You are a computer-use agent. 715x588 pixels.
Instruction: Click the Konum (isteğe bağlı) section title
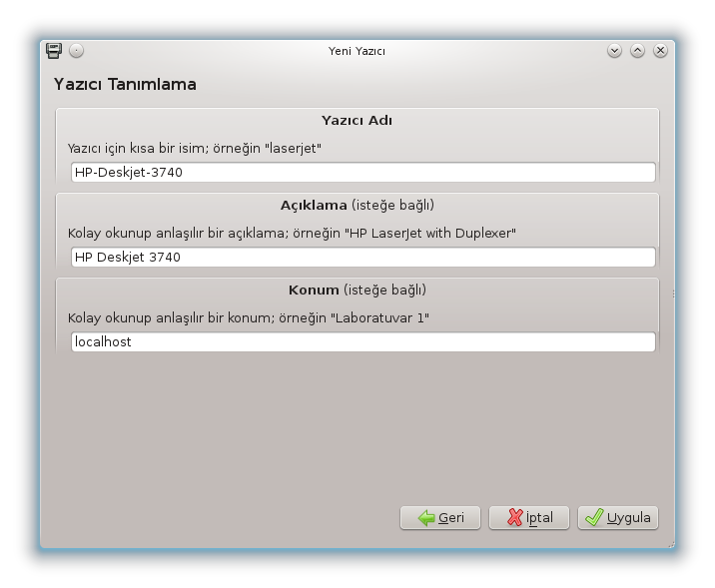[357, 290]
